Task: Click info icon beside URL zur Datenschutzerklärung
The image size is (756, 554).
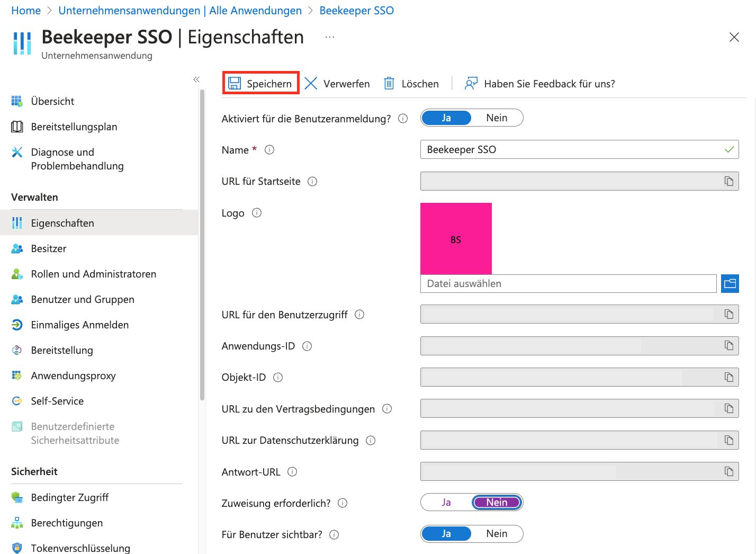Action: [x=371, y=441]
